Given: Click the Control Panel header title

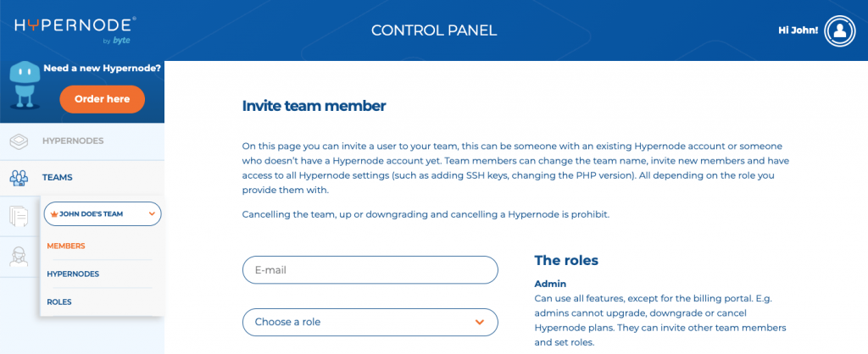Looking at the screenshot, I should (434, 31).
